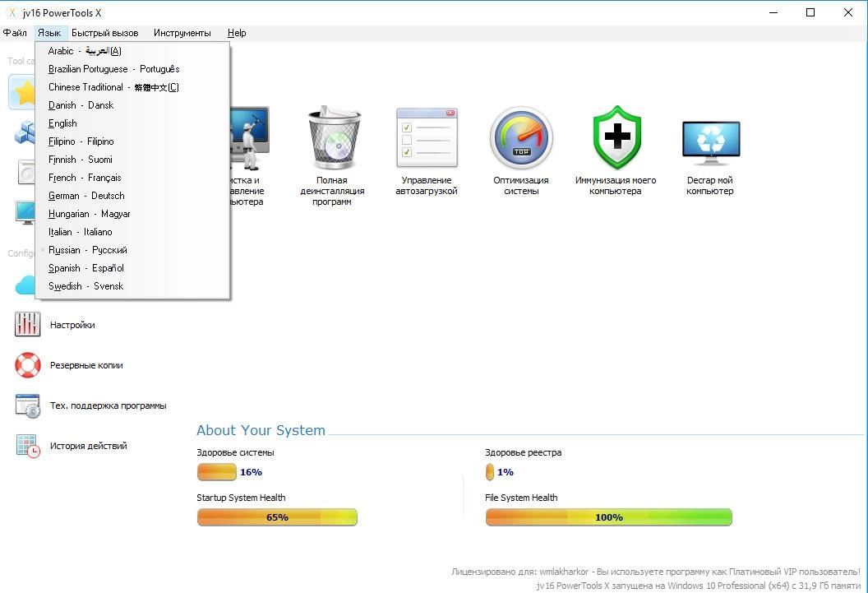Switch language to English
This screenshot has height=593, width=868.
point(132,123)
